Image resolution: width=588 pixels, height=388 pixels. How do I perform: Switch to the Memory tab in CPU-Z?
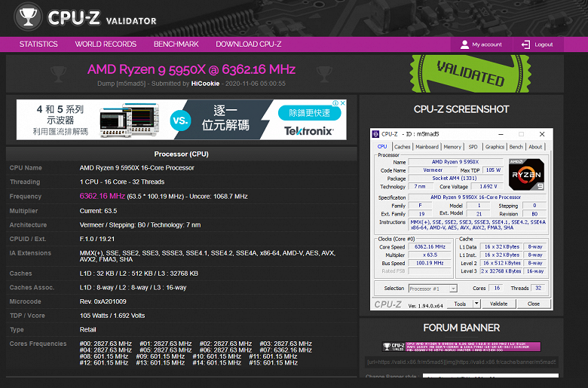tap(452, 147)
